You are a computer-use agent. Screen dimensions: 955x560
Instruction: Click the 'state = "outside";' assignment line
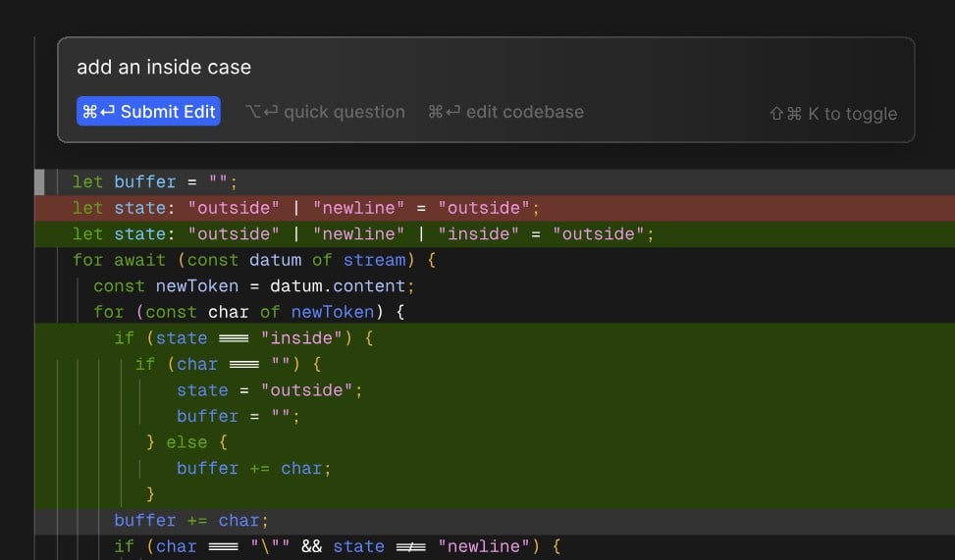tap(269, 390)
